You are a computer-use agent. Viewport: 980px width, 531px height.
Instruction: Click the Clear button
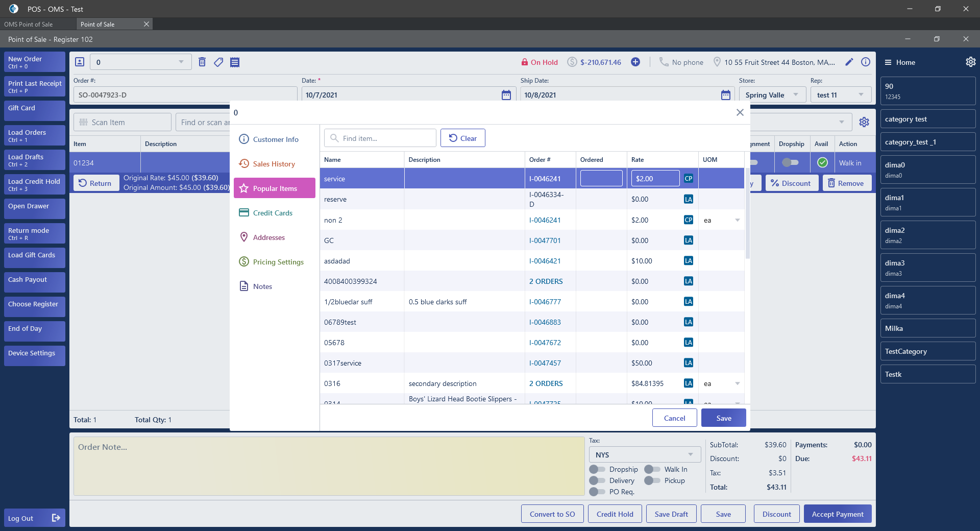pos(462,138)
